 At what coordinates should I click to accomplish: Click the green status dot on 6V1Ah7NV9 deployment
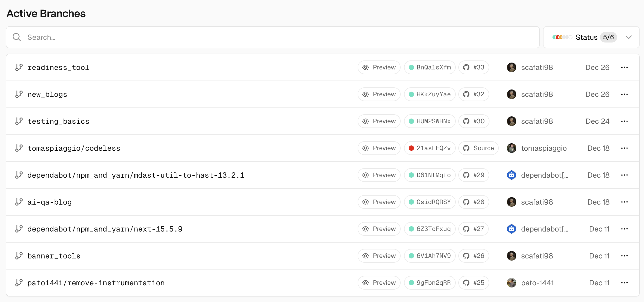(411, 256)
